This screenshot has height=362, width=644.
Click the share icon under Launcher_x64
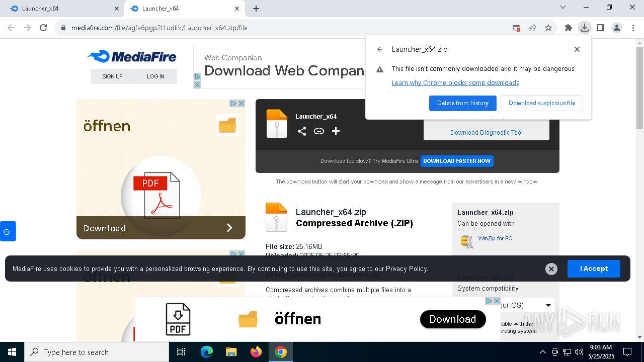[x=302, y=131]
